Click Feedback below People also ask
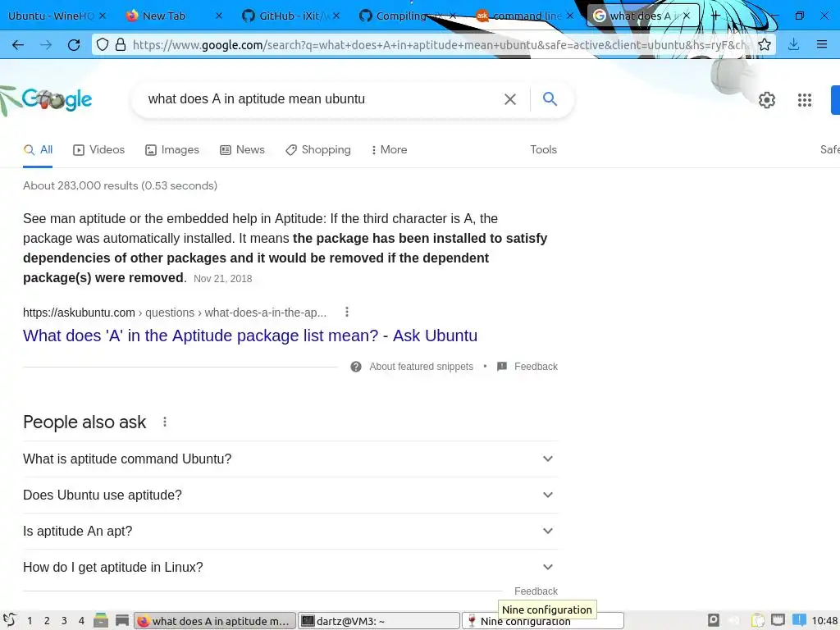The height and width of the screenshot is (630, 840). (x=536, y=591)
